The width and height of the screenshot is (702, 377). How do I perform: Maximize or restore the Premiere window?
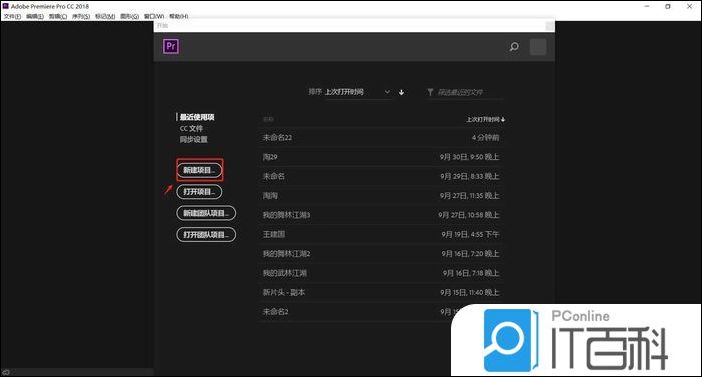pos(668,6)
